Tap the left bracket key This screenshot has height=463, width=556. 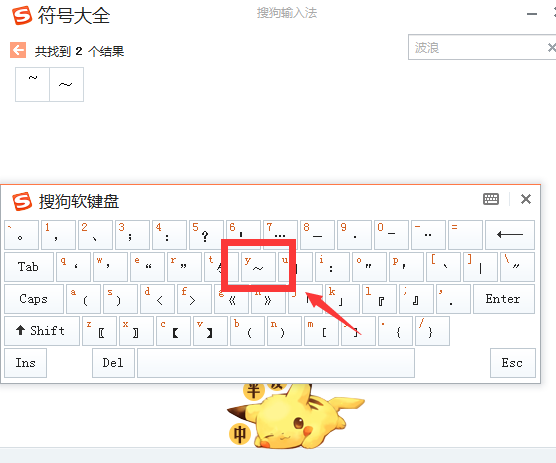(443, 267)
